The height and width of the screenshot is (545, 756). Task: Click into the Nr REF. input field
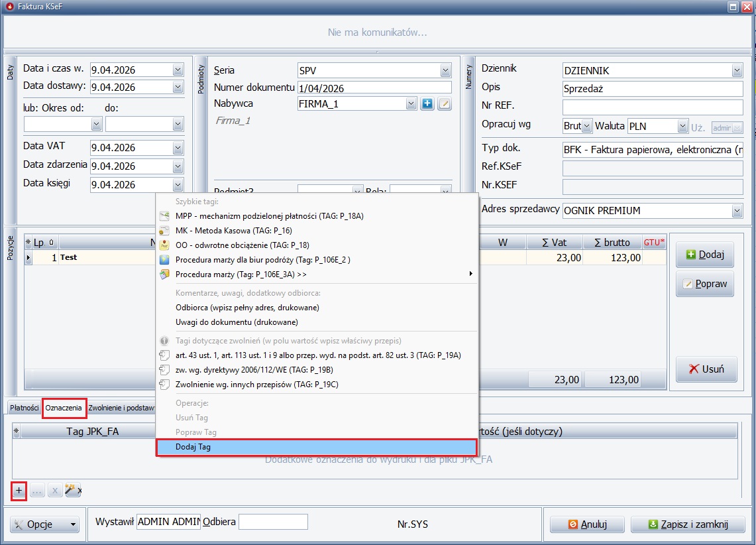tap(652, 106)
